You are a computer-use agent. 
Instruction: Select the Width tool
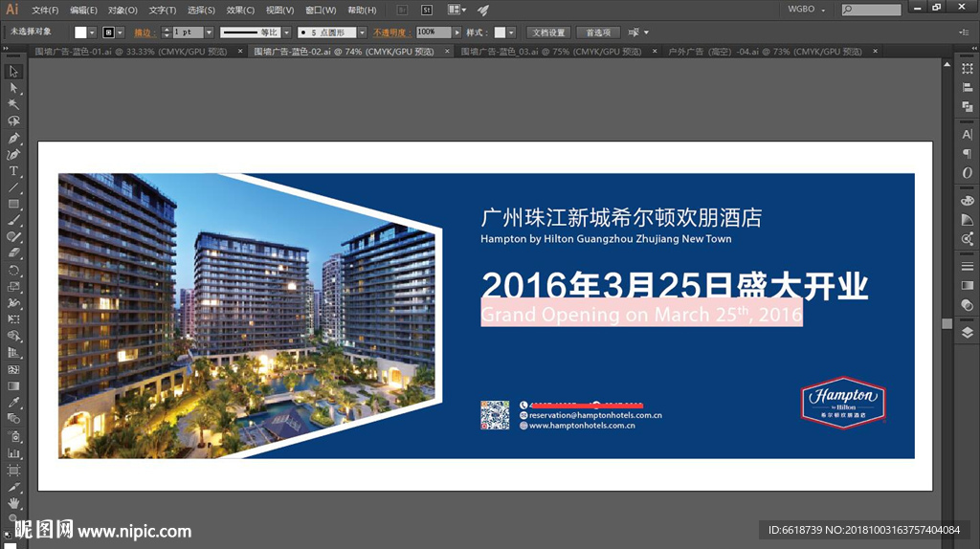13,303
